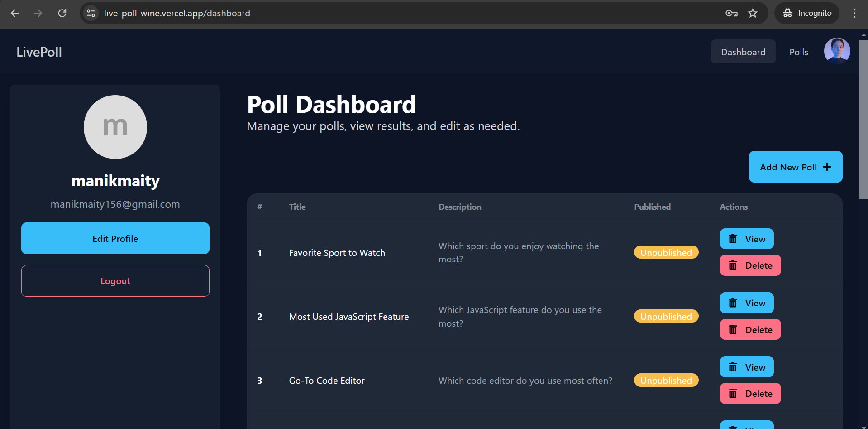The height and width of the screenshot is (429, 868).
Task: Click the plus icon on Add New Poll
Action: click(827, 167)
